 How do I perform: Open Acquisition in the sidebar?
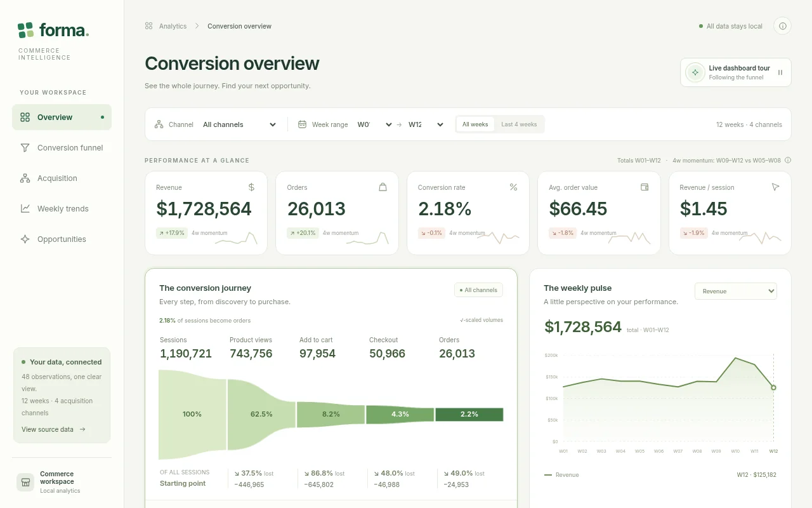(x=62, y=178)
